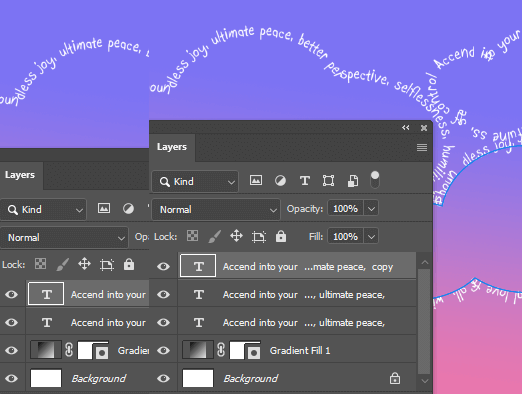The width and height of the screenshot is (522, 394).
Task: Open the Kind filter dropdown in right panel
Action: click(x=195, y=181)
